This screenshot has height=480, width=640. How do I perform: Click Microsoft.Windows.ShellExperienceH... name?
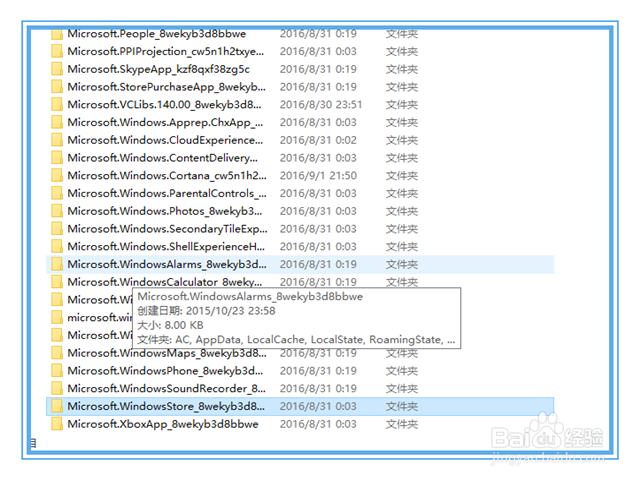[166, 247]
